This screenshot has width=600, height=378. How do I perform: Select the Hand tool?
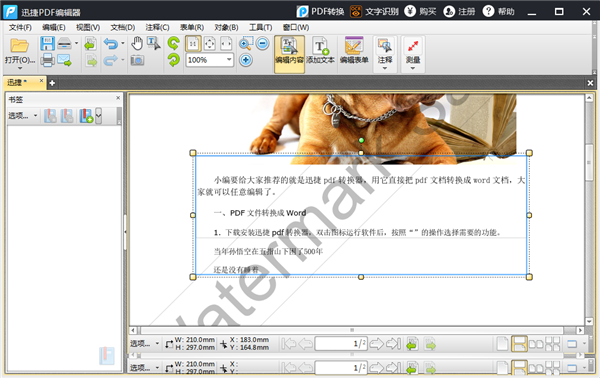click(x=137, y=43)
